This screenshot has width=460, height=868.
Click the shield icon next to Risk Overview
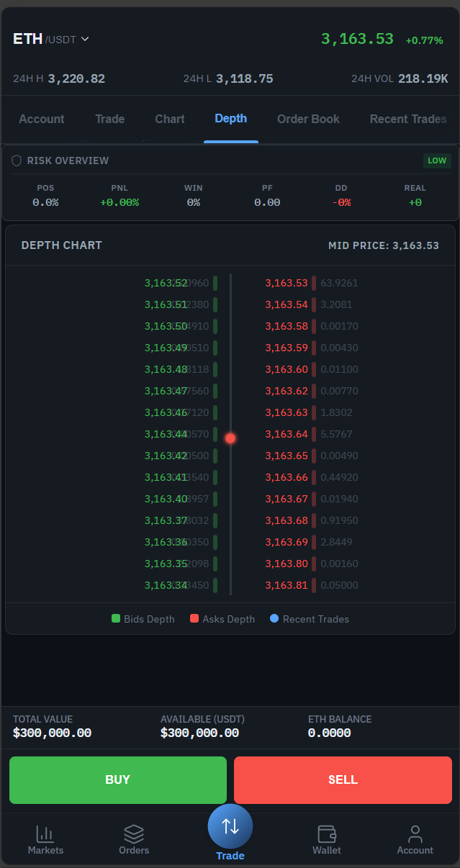pyautogui.click(x=16, y=161)
